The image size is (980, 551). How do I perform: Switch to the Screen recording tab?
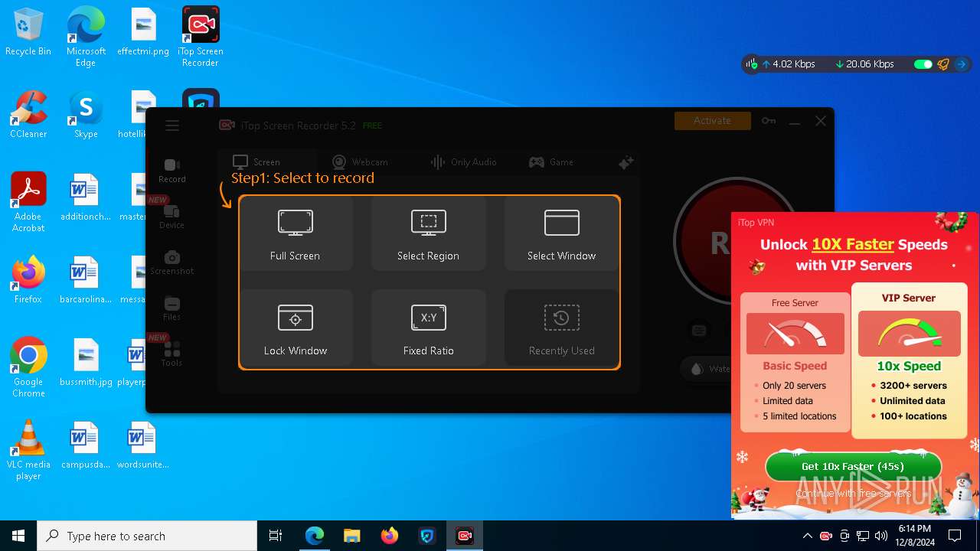click(x=257, y=162)
